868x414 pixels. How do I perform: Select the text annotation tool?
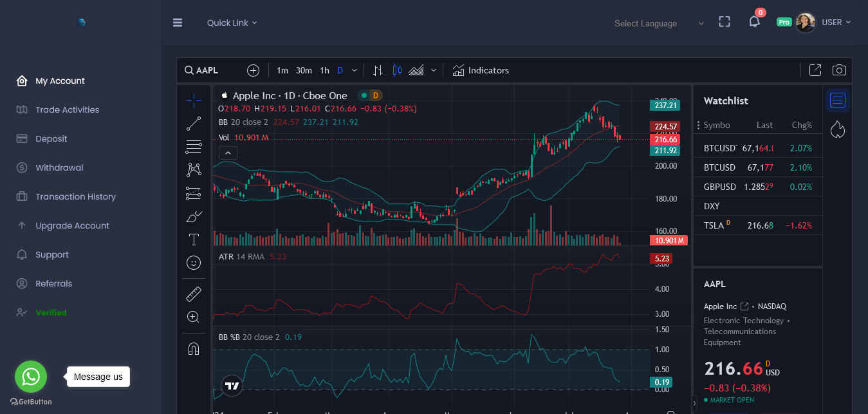194,240
